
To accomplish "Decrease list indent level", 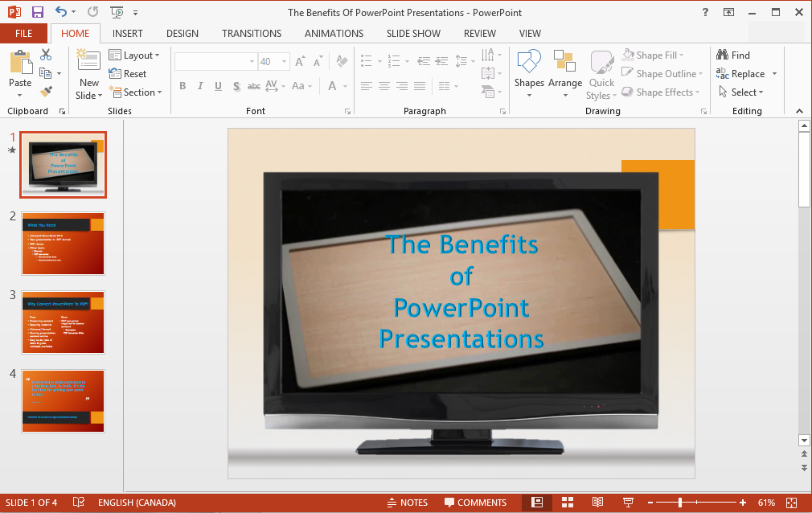I will tap(424, 61).
